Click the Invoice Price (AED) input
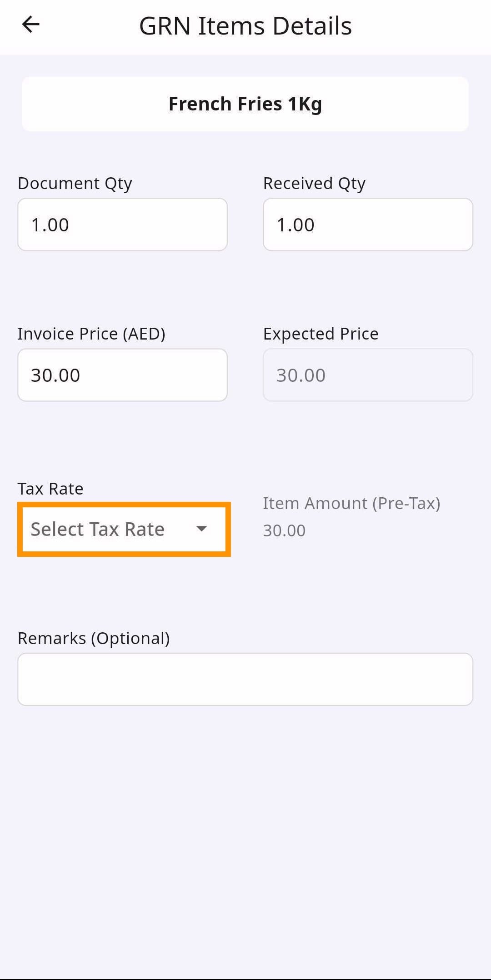Image resolution: width=491 pixels, height=980 pixels. [122, 375]
